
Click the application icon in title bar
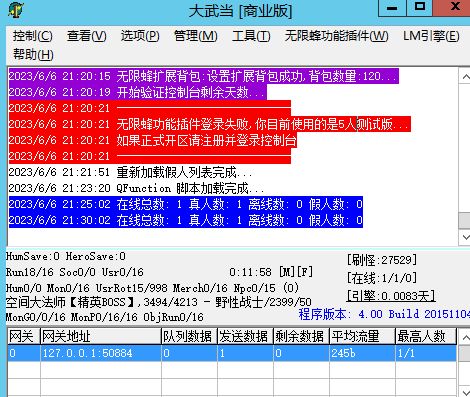[16, 10]
